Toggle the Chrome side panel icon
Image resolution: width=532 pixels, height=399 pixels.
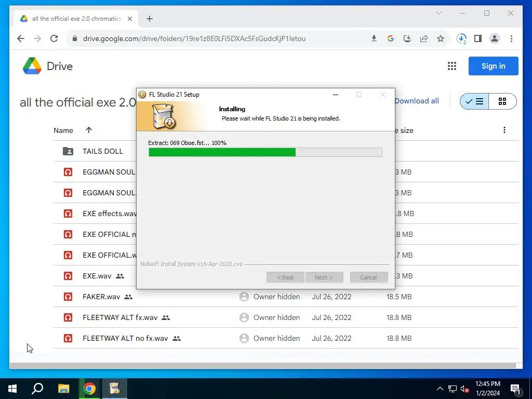(x=478, y=38)
